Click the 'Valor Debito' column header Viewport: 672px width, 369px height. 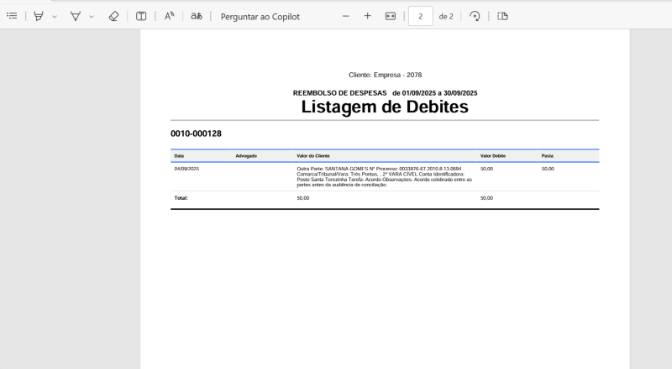[x=493, y=156]
